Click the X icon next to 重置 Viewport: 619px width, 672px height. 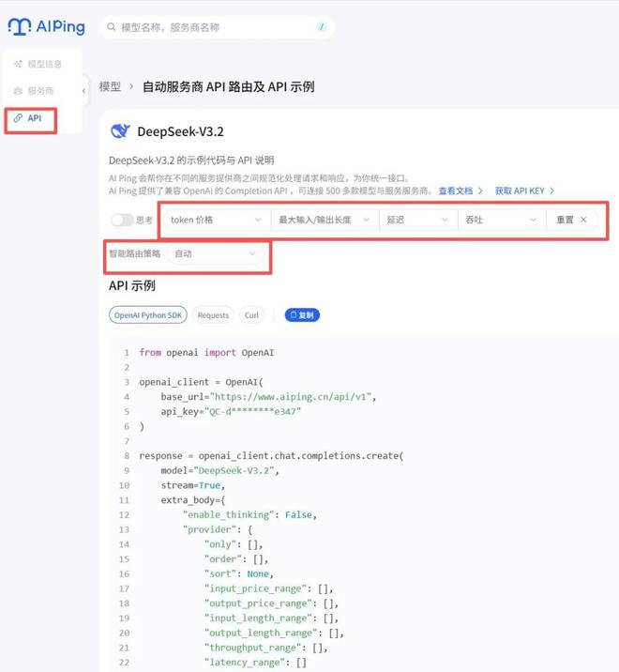(583, 220)
